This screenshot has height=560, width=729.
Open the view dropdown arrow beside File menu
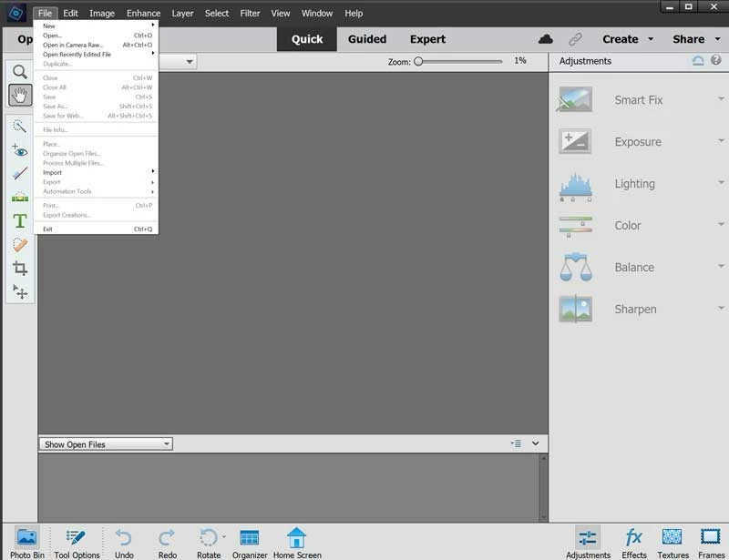click(190, 61)
